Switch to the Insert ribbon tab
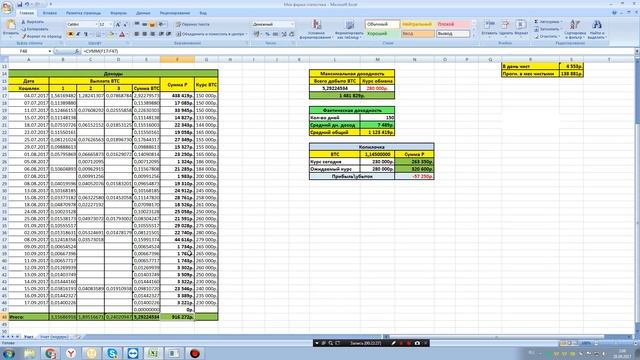Screen dimensions: 640x360 click(50, 13)
